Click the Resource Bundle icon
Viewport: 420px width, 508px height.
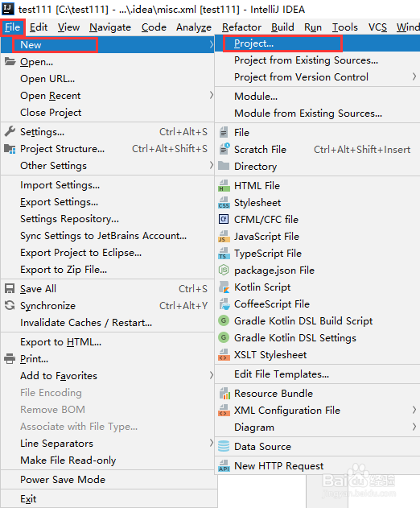pos(224,394)
